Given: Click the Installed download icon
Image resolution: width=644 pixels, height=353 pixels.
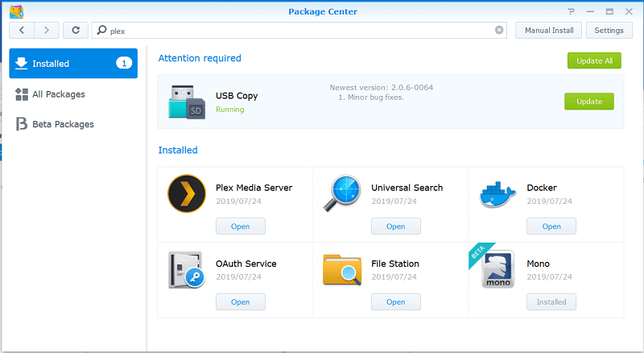Looking at the screenshot, I should 21,63.
